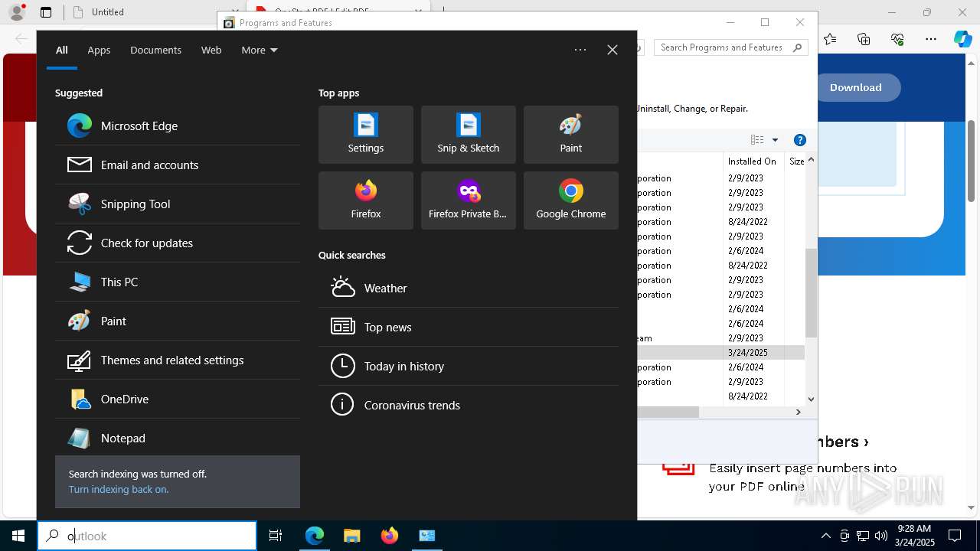Click horizontal scrollbar right arrow

pyautogui.click(x=798, y=412)
